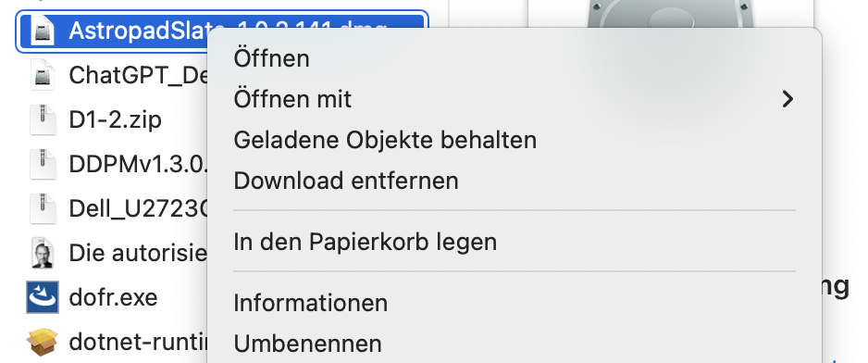This screenshot has width=868, height=363.
Task: Select the dofr.exe file name
Action: click(113, 297)
